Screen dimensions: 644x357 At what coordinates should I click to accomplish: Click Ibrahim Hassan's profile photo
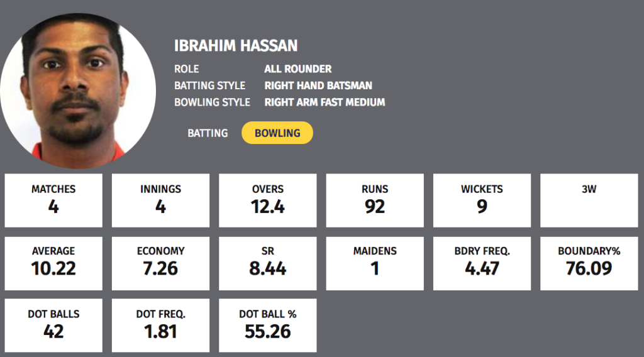78,91
